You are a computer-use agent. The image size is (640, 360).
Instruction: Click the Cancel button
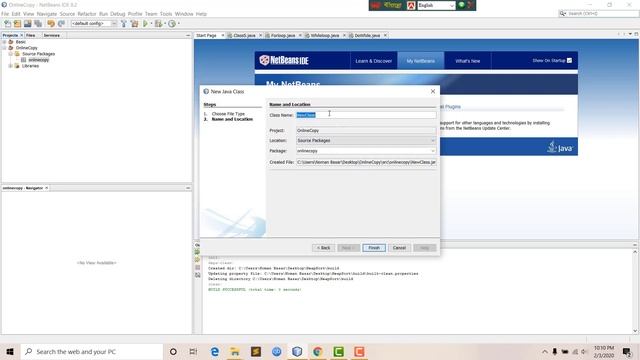click(x=399, y=248)
